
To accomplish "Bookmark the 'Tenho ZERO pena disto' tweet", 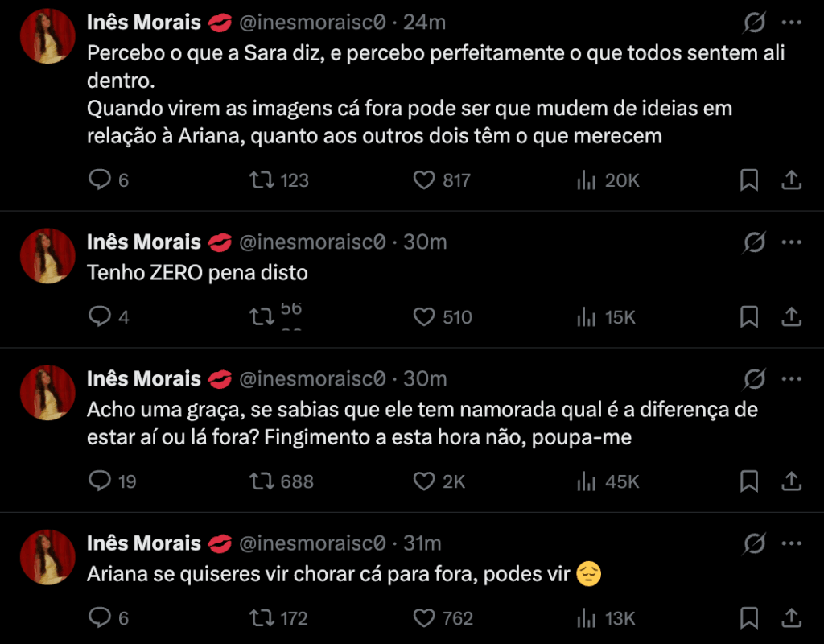I will click(749, 317).
